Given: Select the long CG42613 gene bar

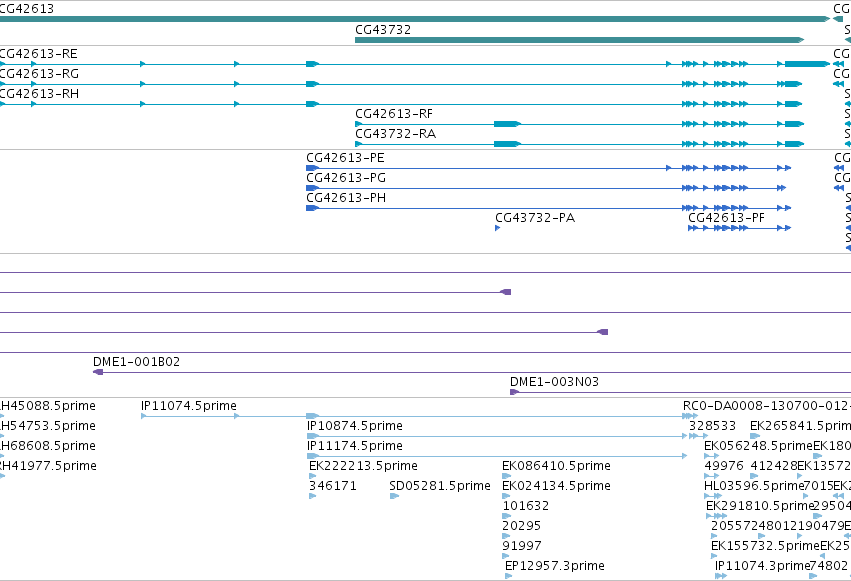Looking at the screenshot, I should point(415,19).
